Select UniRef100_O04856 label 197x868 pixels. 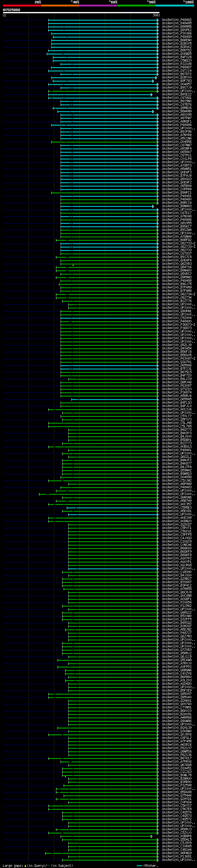pyautogui.click(x=176, y=142)
